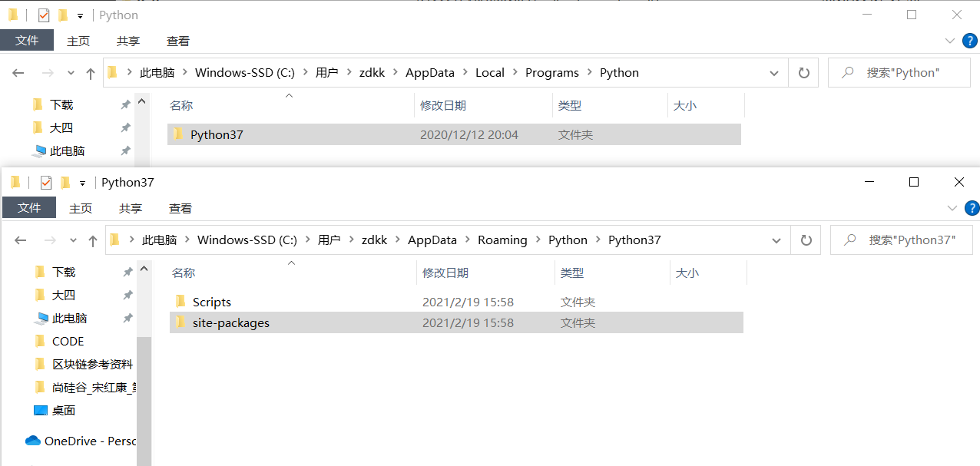Open the 文件 menu in the Python37 window
The image size is (980, 466).
tap(29, 208)
